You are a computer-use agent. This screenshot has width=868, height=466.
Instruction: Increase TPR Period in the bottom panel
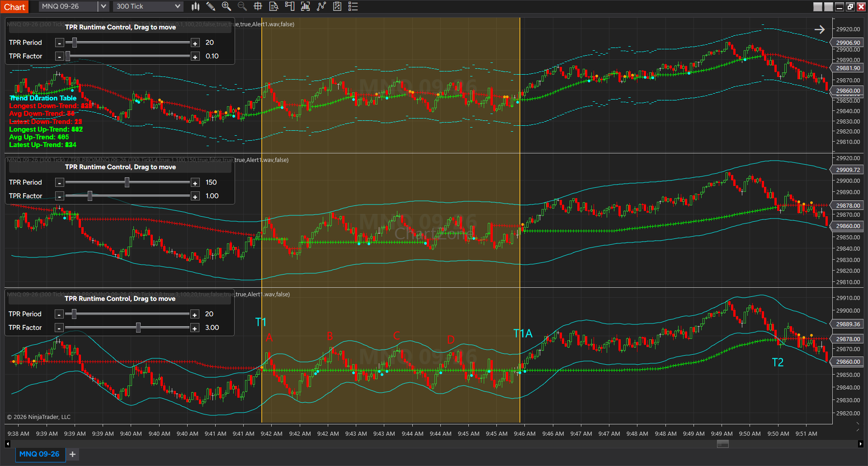point(194,314)
